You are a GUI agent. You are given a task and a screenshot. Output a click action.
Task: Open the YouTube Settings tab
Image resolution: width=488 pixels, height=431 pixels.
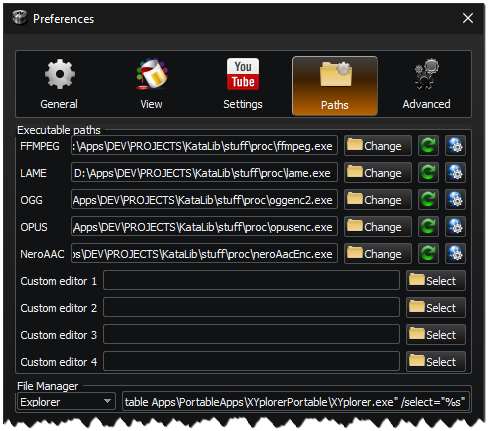pos(243,85)
